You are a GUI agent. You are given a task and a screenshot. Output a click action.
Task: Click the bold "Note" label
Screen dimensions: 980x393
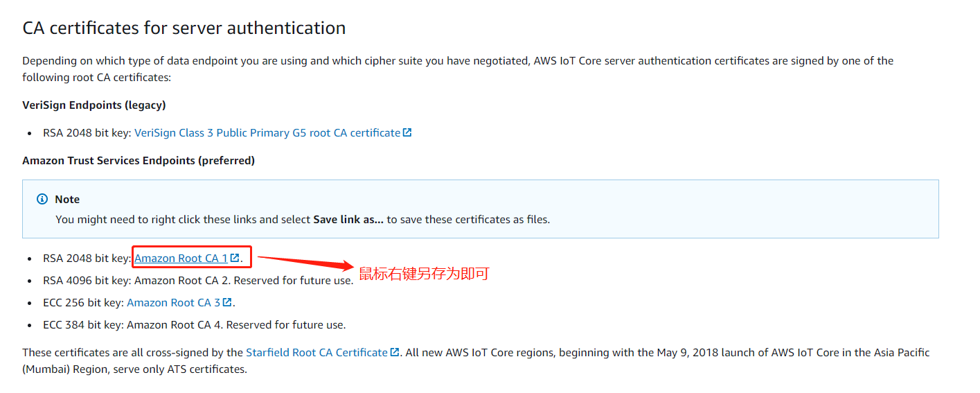click(67, 199)
